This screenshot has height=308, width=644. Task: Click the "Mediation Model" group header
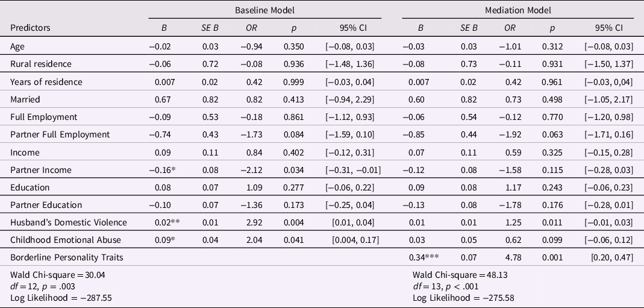[x=519, y=9]
